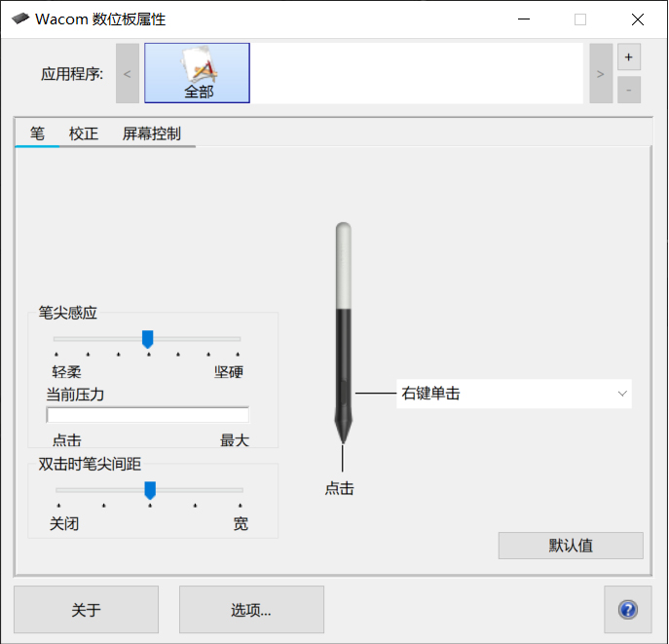This screenshot has width=669, height=644.
Task: Click the Wacom tablet title bar icon
Action: [20, 19]
